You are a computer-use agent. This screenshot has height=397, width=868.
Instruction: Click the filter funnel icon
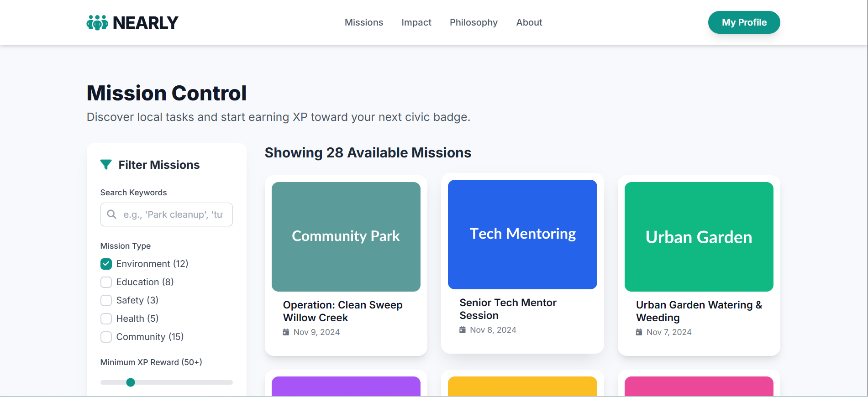106,165
